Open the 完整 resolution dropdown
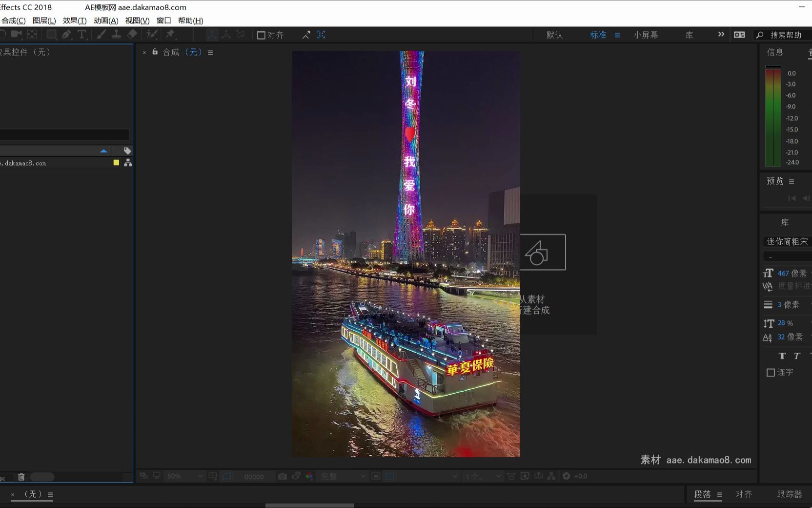This screenshot has width=812, height=508. (x=343, y=476)
